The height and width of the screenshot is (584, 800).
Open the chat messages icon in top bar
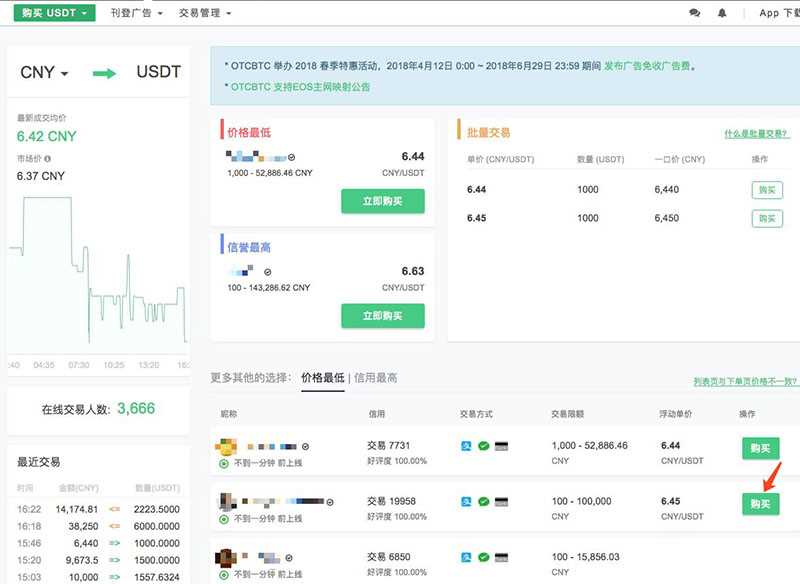point(695,12)
